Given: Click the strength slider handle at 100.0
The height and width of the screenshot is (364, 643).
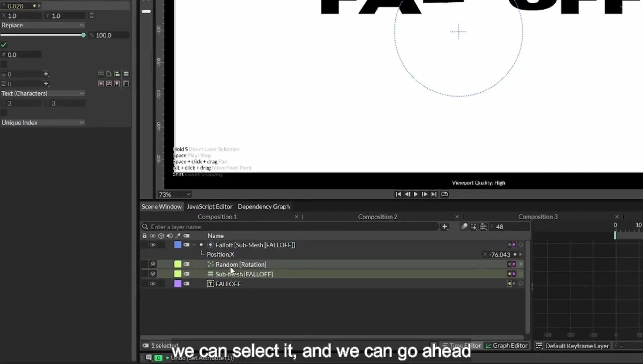Looking at the screenshot, I should click(x=83, y=35).
